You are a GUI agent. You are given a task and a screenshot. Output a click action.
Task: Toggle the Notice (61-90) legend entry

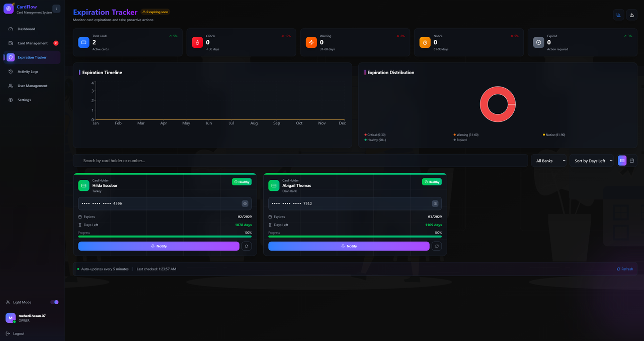point(554,135)
